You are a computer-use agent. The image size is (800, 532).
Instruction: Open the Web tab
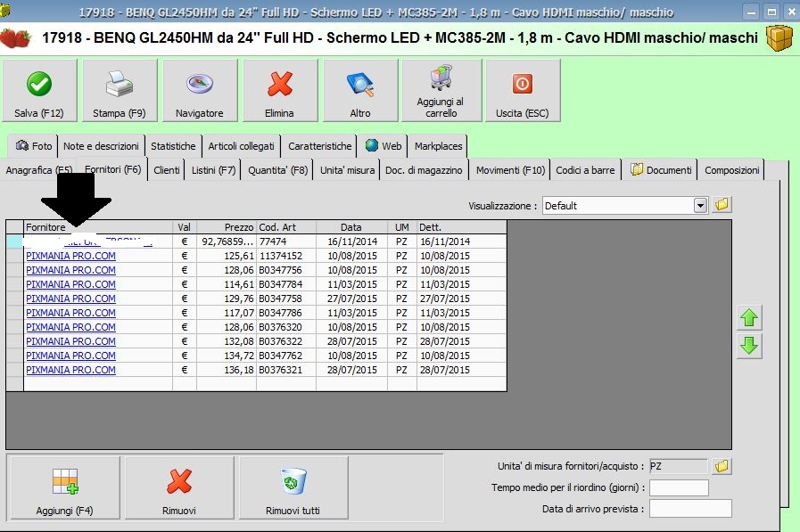(384, 146)
